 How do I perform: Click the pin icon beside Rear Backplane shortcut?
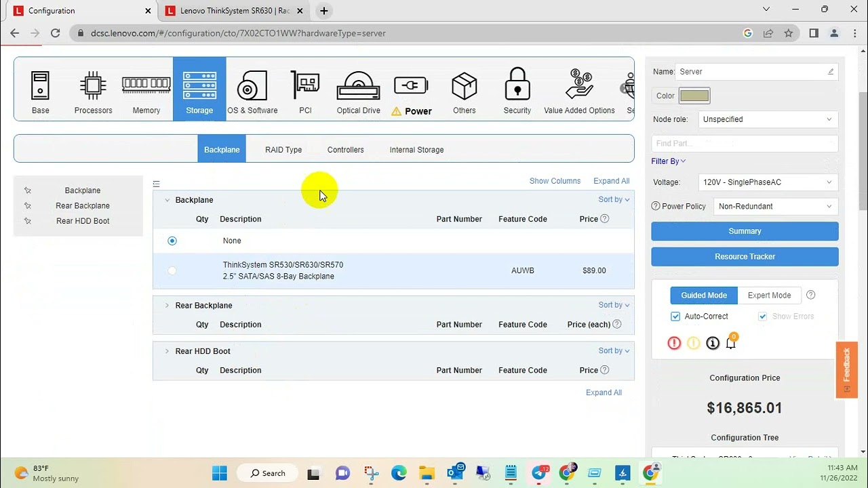click(28, 205)
